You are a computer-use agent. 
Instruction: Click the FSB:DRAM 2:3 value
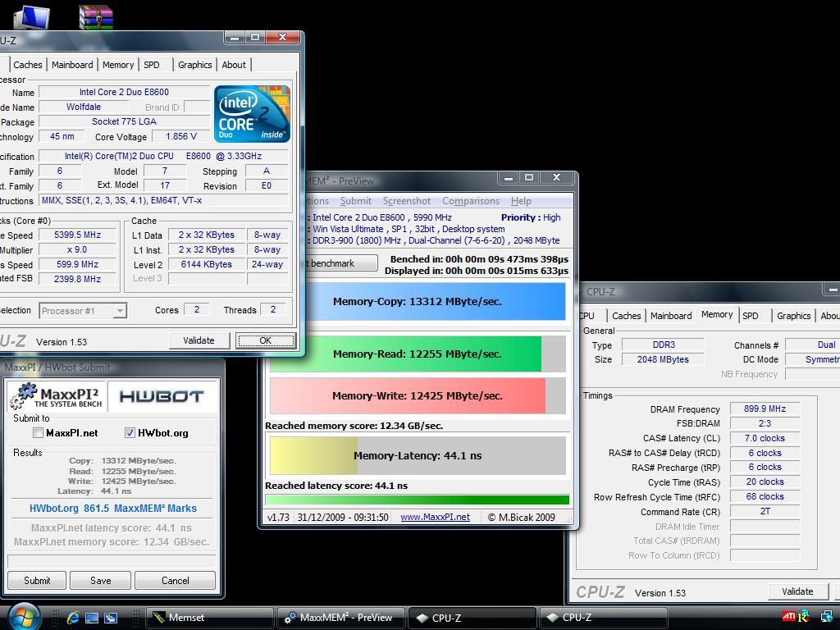(x=765, y=423)
